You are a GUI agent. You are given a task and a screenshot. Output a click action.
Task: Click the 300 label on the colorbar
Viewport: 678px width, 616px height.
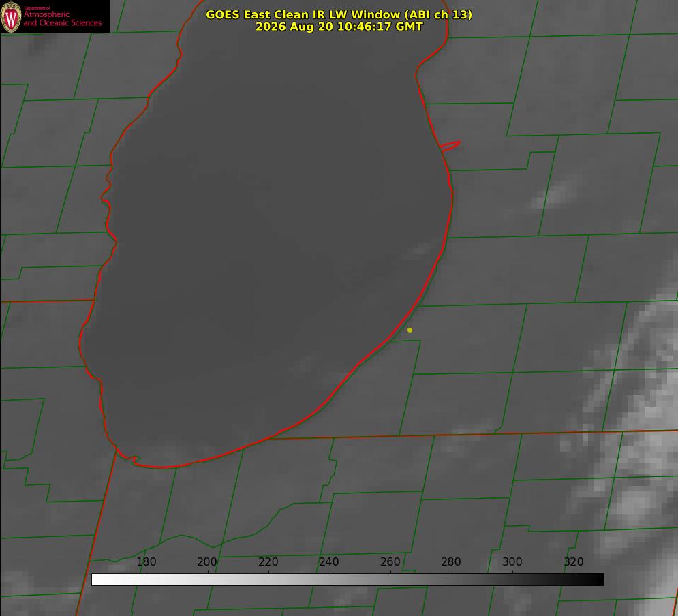click(512, 561)
